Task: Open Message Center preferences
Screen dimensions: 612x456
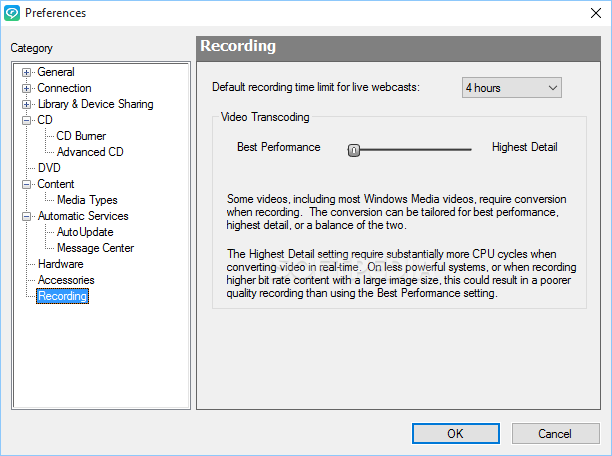Action: coord(95,248)
